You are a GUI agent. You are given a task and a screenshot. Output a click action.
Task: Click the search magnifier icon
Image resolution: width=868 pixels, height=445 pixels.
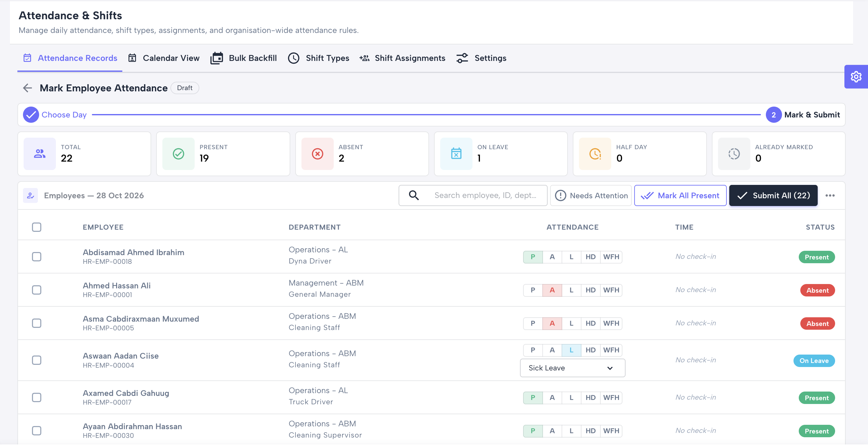(x=414, y=195)
